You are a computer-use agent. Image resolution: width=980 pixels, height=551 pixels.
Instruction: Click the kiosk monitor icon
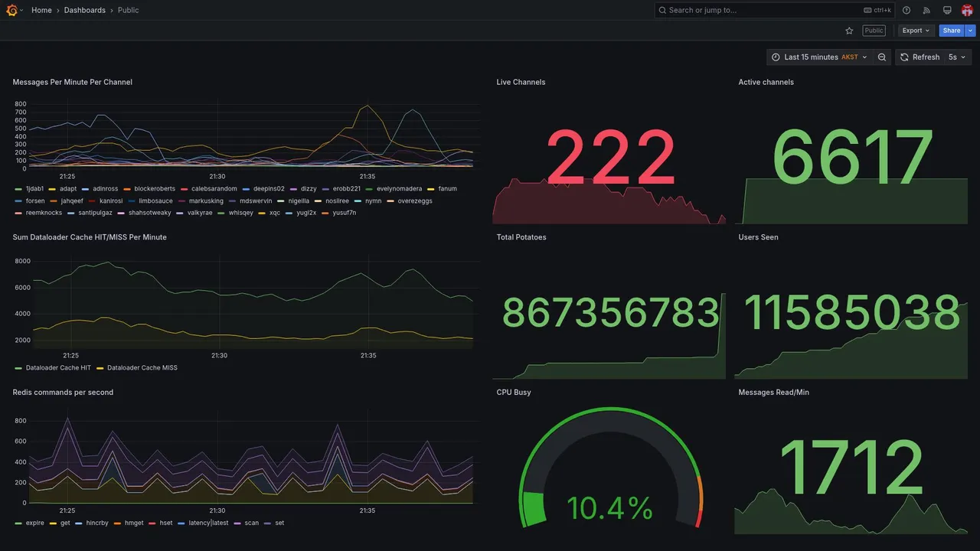coord(947,10)
